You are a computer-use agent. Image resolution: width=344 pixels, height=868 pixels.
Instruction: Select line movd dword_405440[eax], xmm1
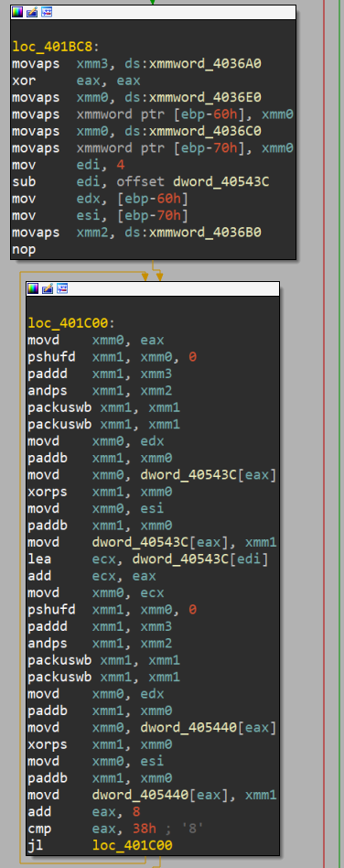click(152, 795)
